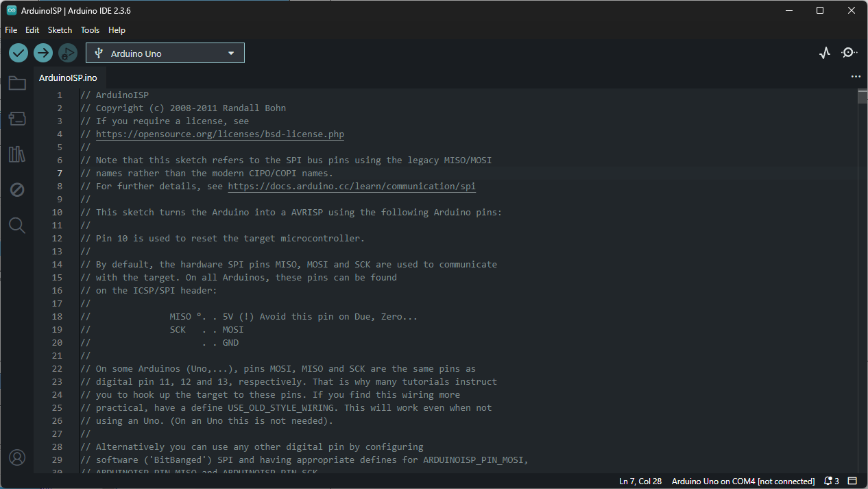The width and height of the screenshot is (868, 489).
Task: Open the Serial Plotter
Action: pos(824,52)
